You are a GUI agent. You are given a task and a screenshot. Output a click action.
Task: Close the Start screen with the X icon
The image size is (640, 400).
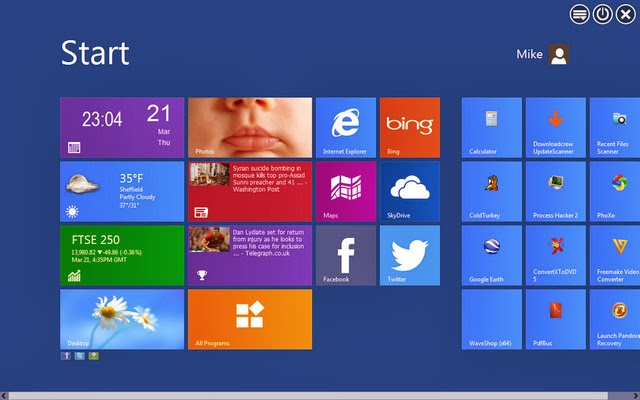[626, 15]
